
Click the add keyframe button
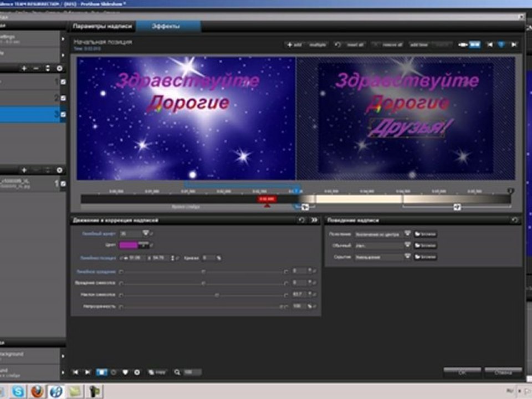[x=294, y=44]
